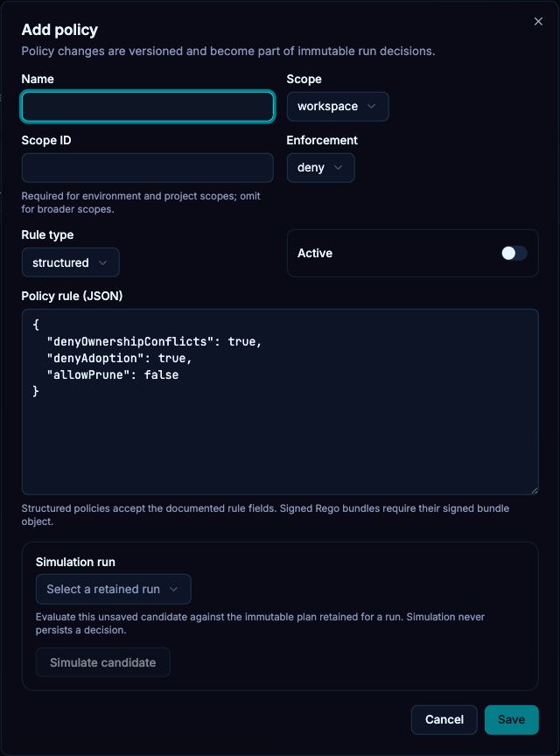
Task: Click the "denyAdoption": true line
Action: pyautogui.click(x=119, y=358)
